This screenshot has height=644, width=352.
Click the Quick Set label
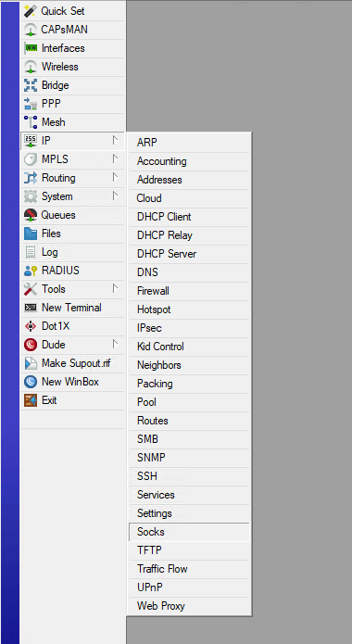pyautogui.click(x=63, y=11)
